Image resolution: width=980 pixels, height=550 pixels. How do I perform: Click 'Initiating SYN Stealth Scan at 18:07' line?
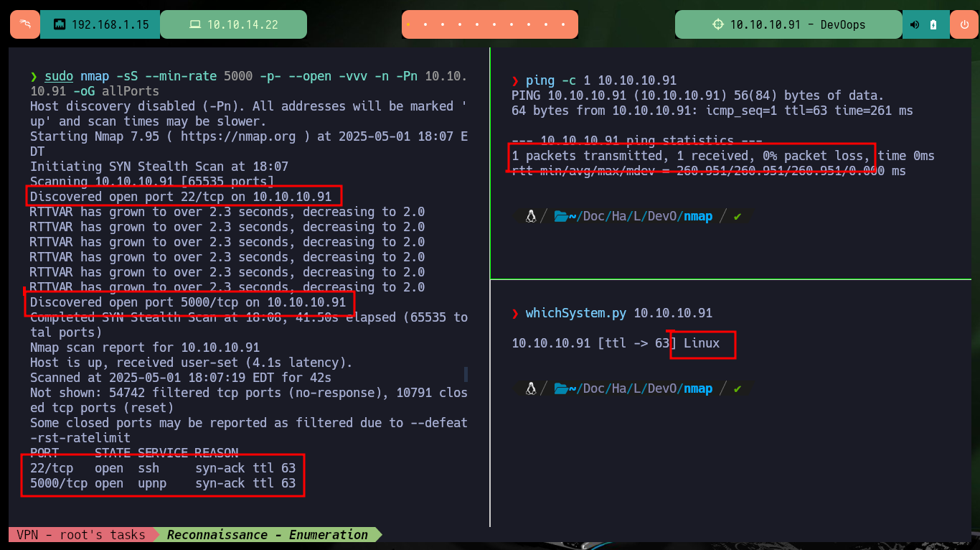(159, 167)
